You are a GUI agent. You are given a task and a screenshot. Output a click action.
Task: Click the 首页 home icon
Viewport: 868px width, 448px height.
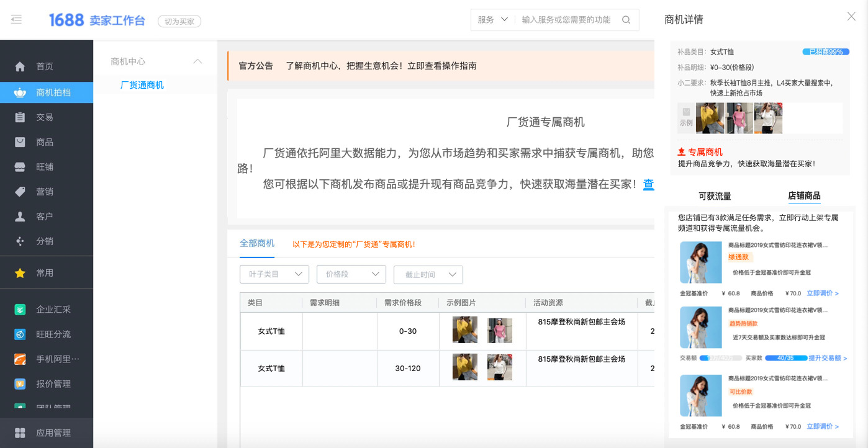click(20, 66)
